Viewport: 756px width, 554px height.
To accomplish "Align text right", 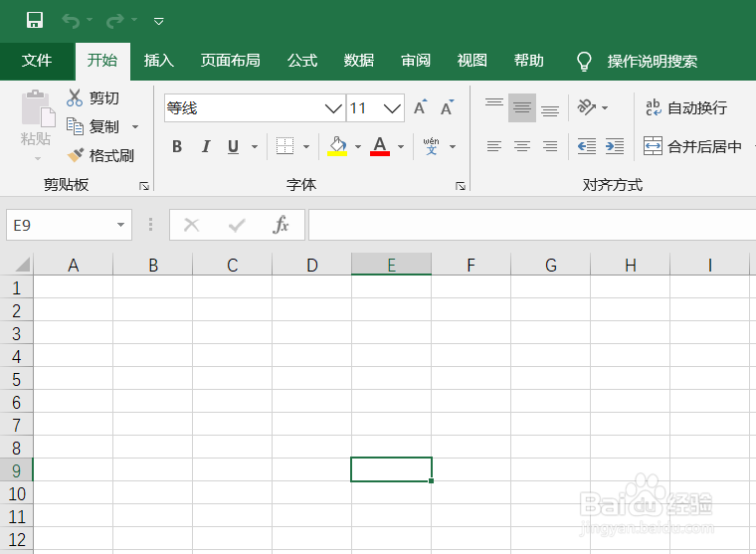I will coord(550,146).
